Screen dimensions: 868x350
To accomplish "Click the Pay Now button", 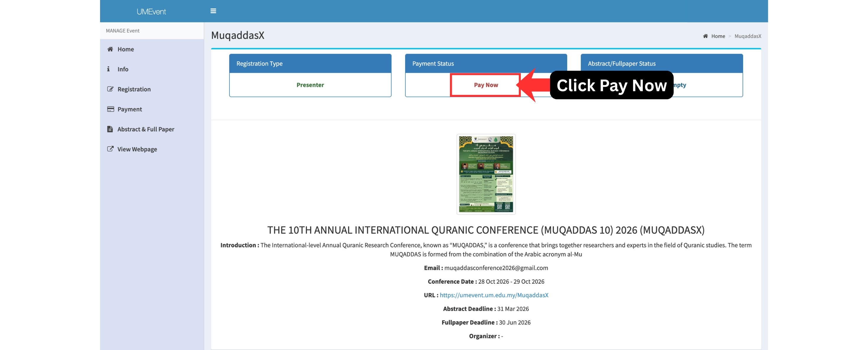I will (x=486, y=85).
